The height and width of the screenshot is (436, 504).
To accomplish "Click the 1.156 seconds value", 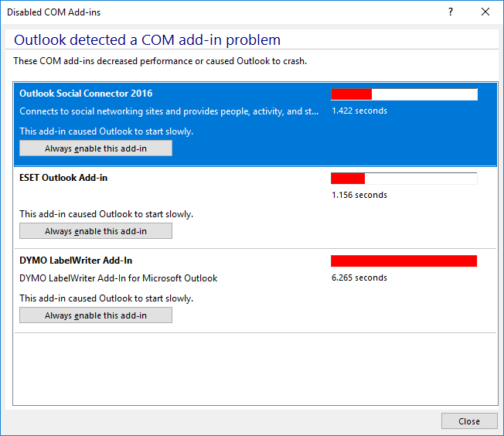I will (359, 195).
